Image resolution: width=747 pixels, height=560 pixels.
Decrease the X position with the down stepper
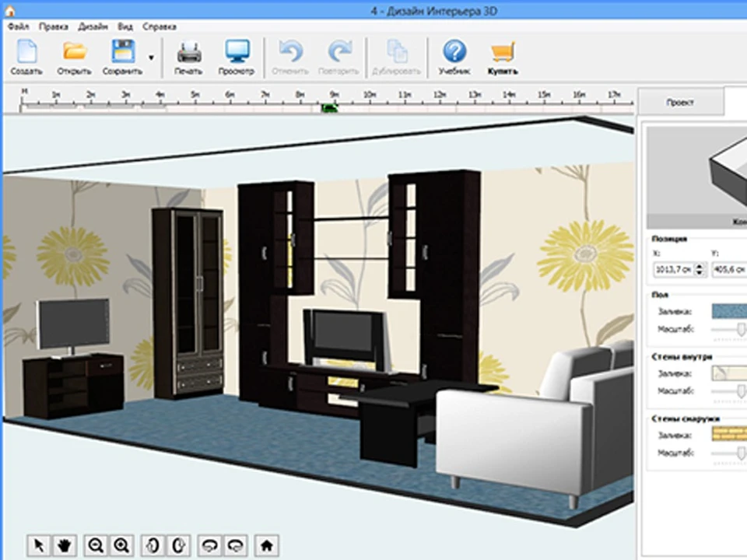[x=700, y=273]
